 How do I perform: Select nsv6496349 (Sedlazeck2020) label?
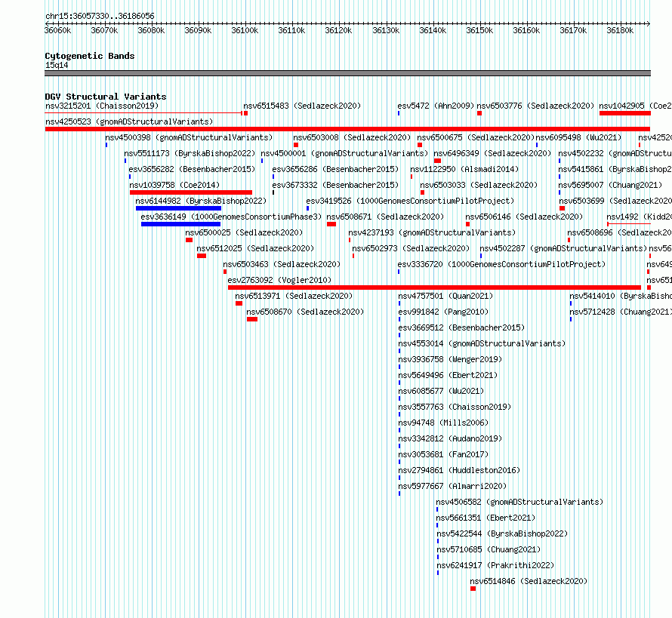tap(492, 153)
